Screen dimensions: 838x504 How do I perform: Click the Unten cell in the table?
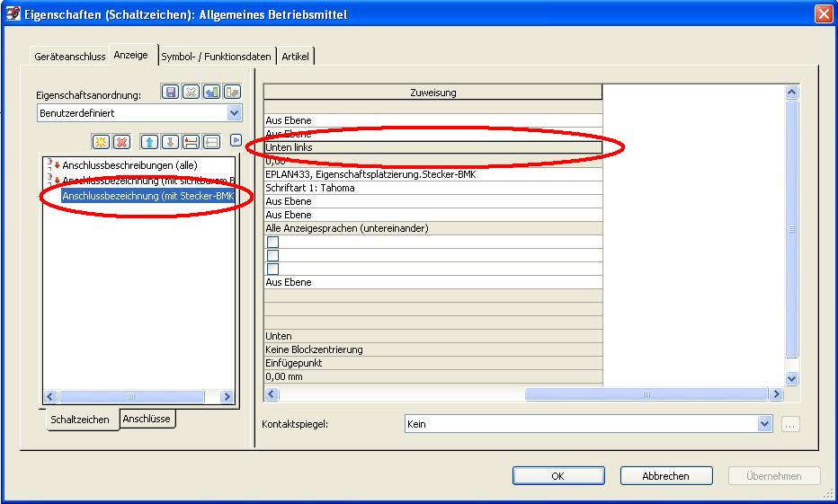tap(432, 336)
